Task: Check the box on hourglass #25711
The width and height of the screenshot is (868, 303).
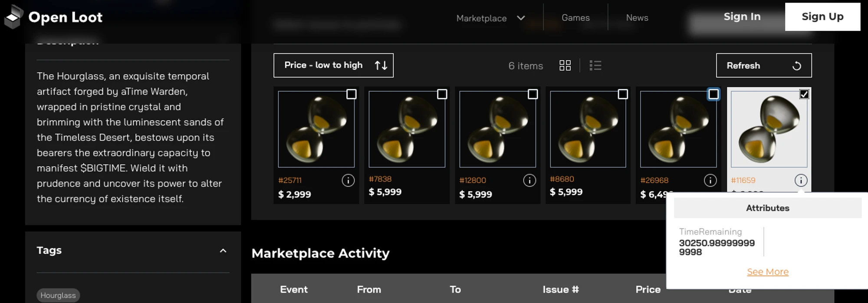Action: (x=351, y=94)
